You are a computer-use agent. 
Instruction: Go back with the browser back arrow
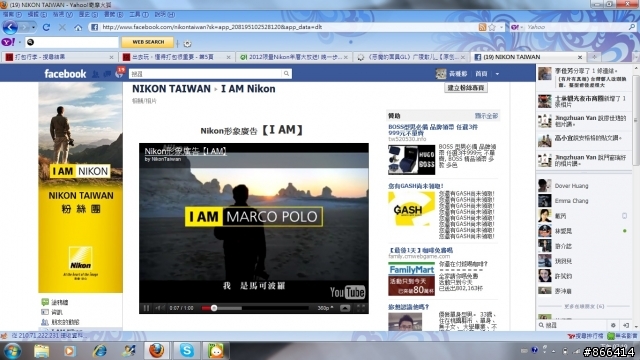pos(10,27)
